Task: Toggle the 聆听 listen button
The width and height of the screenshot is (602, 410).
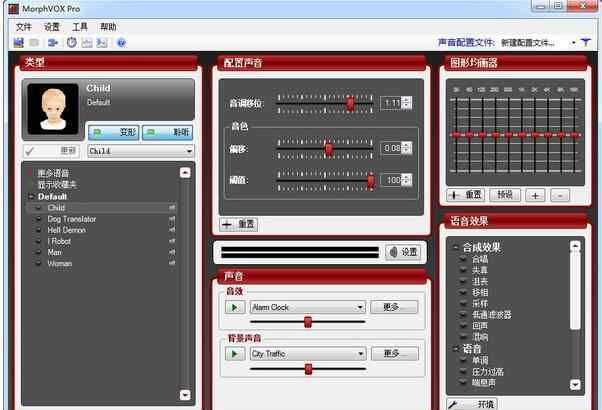Action: point(167,132)
